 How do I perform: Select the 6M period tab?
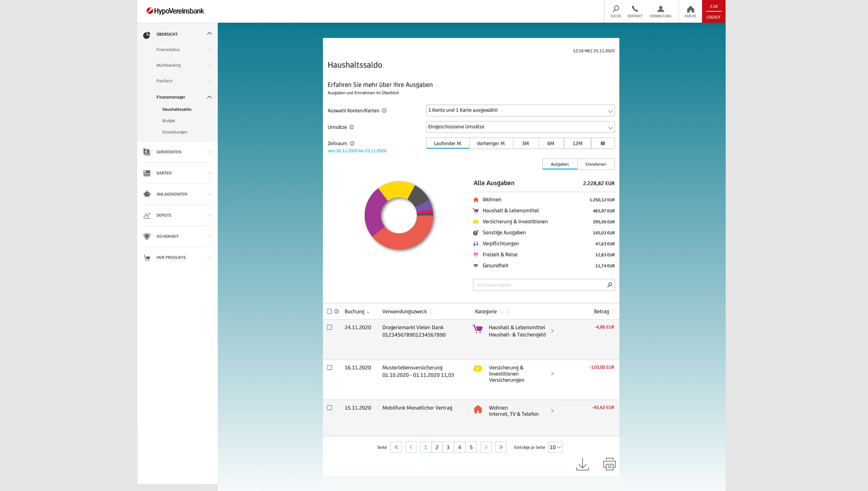[551, 143]
